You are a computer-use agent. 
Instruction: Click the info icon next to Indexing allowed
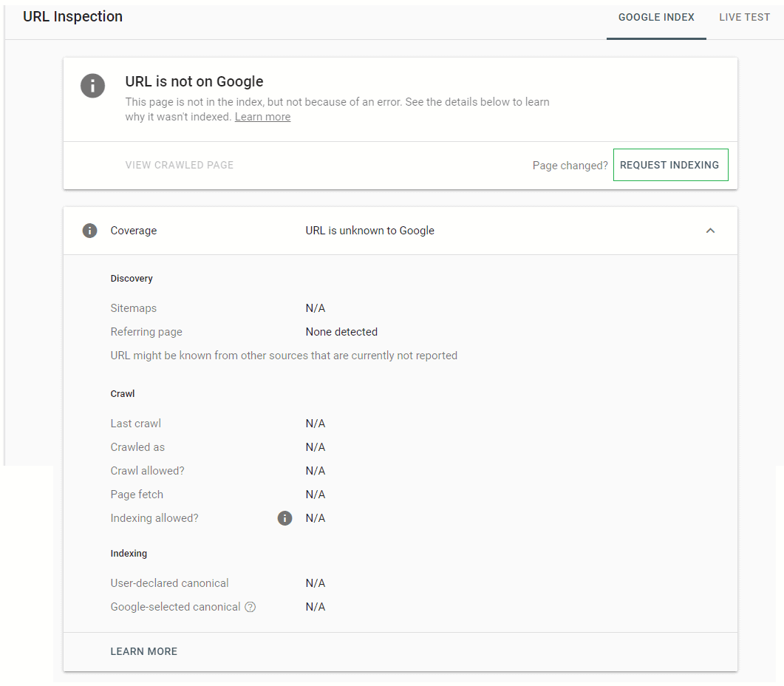pyautogui.click(x=284, y=518)
